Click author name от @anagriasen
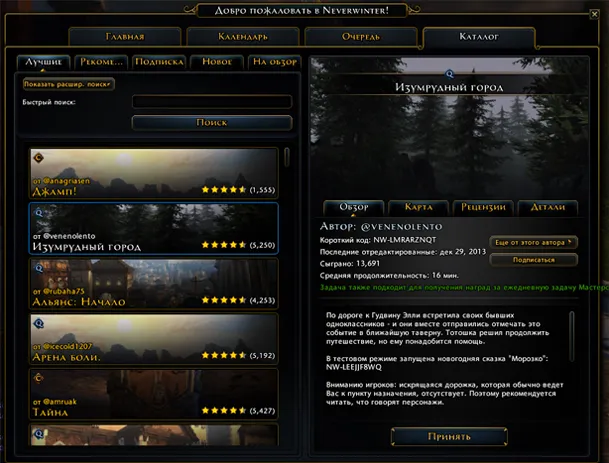The width and height of the screenshot is (609, 463). pyautogui.click(x=61, y=181)
